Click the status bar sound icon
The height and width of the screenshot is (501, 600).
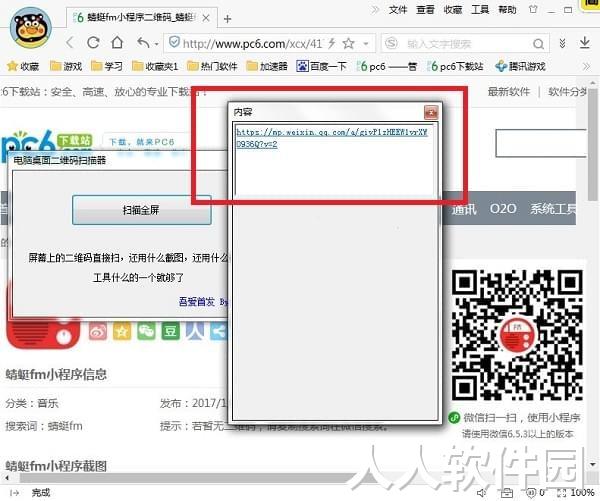click(481, 493)
